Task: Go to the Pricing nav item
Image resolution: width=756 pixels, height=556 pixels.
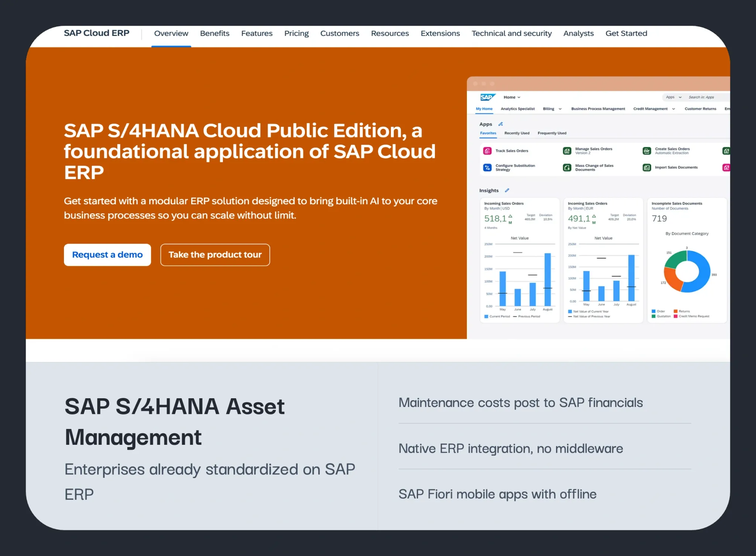Action: [x=296, y=34]
